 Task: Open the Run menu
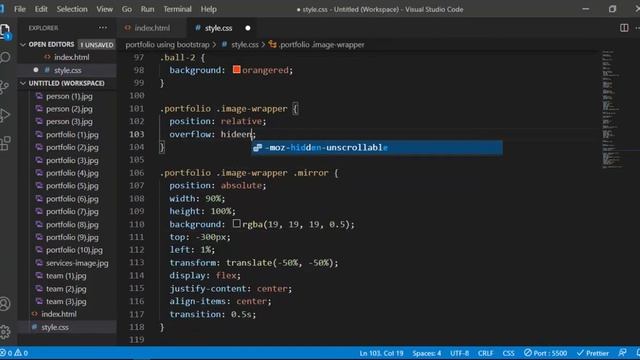click(x=147, y=9)
